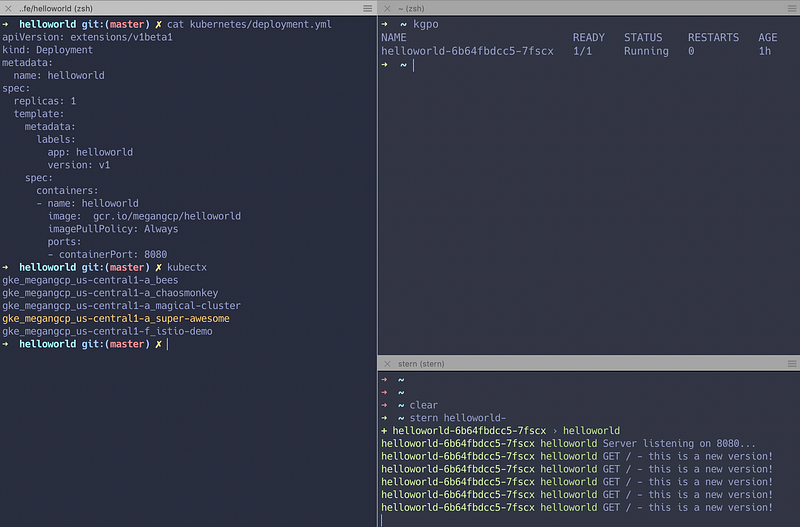800x527 pixels.
Task: Click the AGE column header
Action: [767, 38]
